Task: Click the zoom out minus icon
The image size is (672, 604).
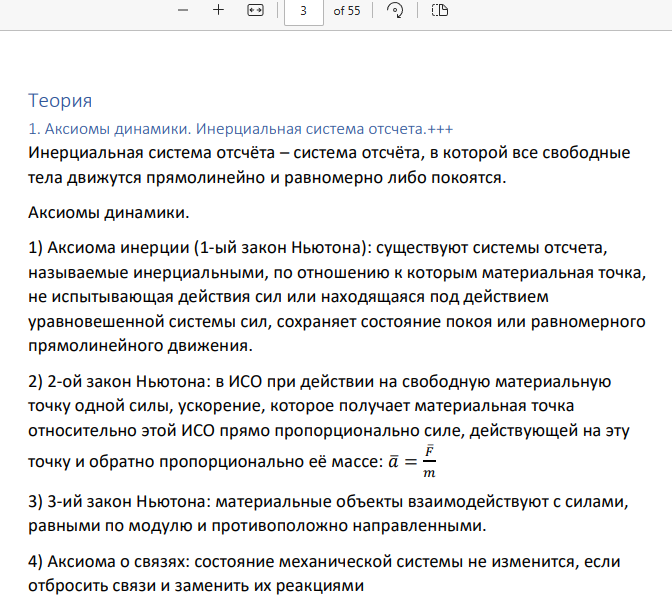Action: pyautogui.click(x=183, y=10)
